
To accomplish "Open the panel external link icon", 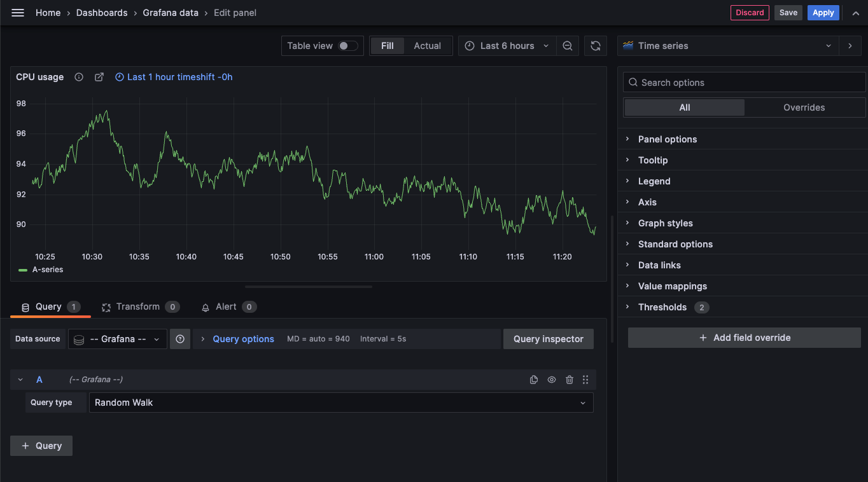I will [x=99, y=77].
